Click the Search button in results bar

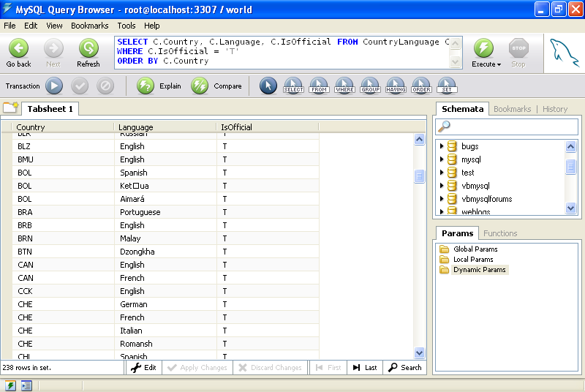coord(404,368)
